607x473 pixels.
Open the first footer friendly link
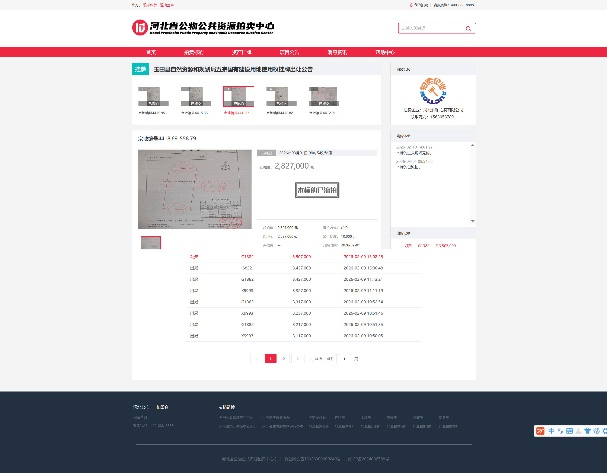click(236, 418)
